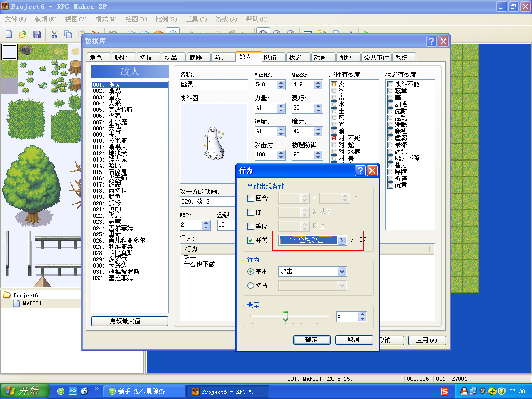
Task: Click the help question mark in 数据库 title bar
Action: 431,42
